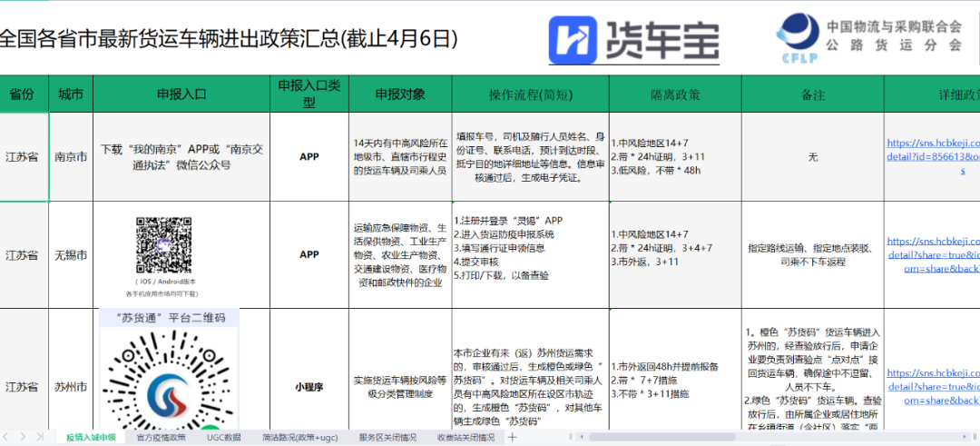Click the 申报入口类型 header cell
This screenshot has width=980, height=446.
pyautogui.click(x=309, y=94)
